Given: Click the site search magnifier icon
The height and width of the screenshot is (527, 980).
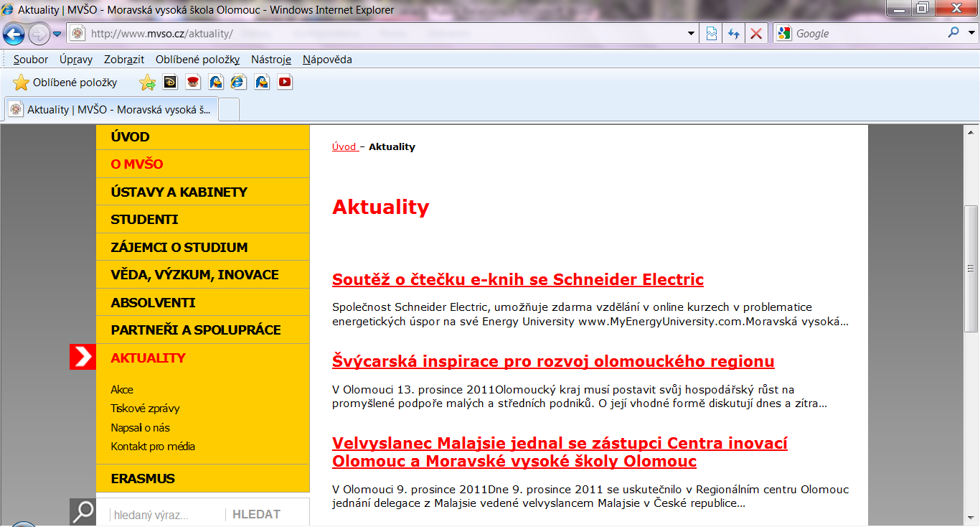Looking at the screenshot, I should 83,512.
